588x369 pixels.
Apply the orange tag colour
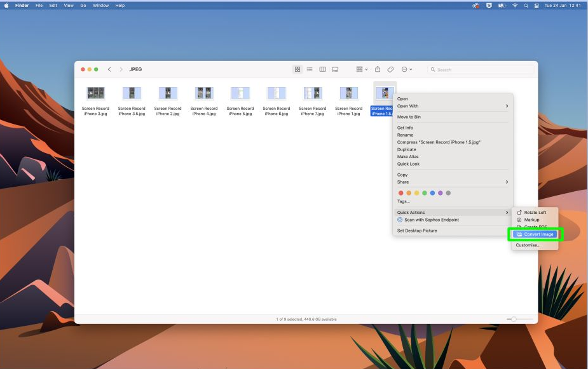409,193
